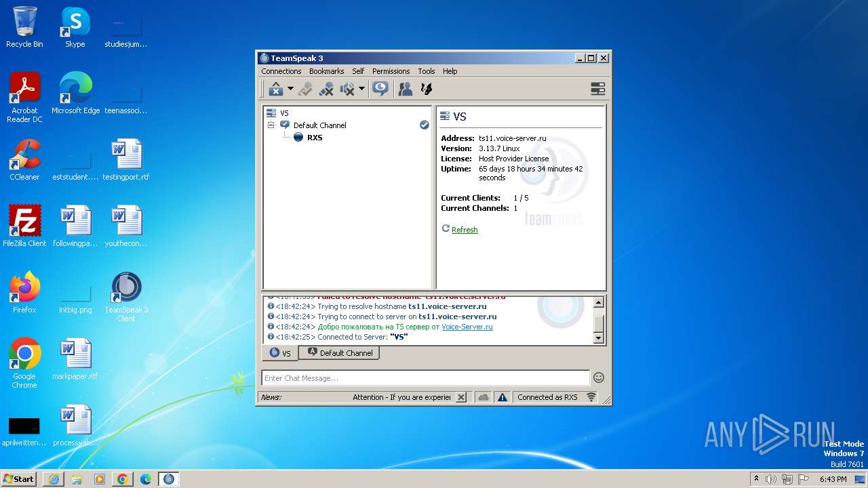Image resolution: width=868 pixels, height=488 pixels.
Task: Select user RXS in channel tree
Action: tap(315, 138)
